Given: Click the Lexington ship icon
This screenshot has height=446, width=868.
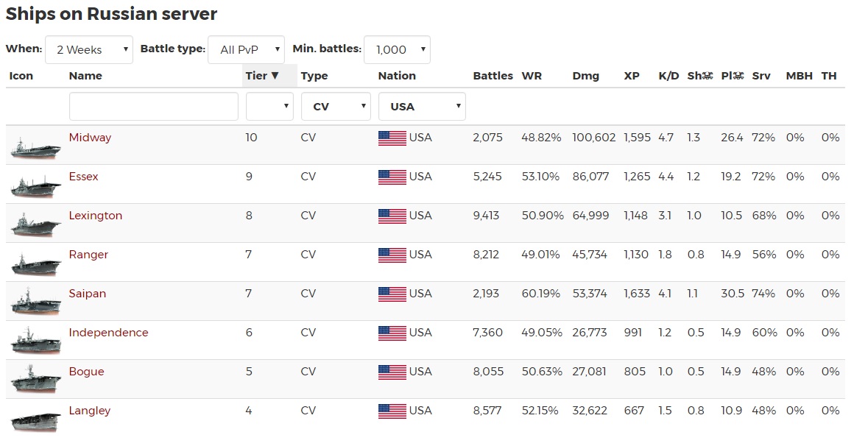Looking at the screenshot, I should [x=35, y=224].
